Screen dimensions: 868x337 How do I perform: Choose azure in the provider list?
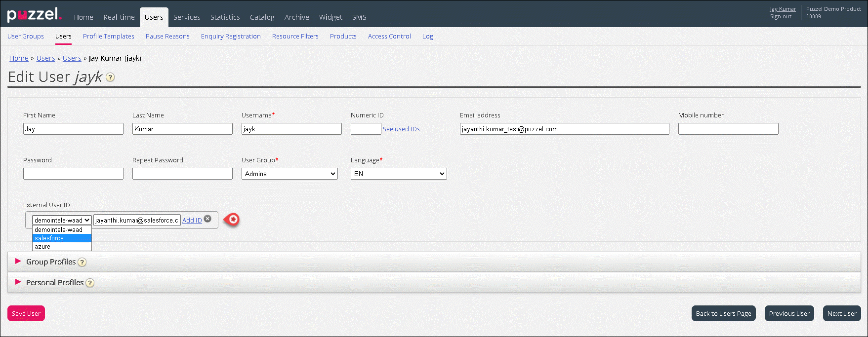[62, 247]
